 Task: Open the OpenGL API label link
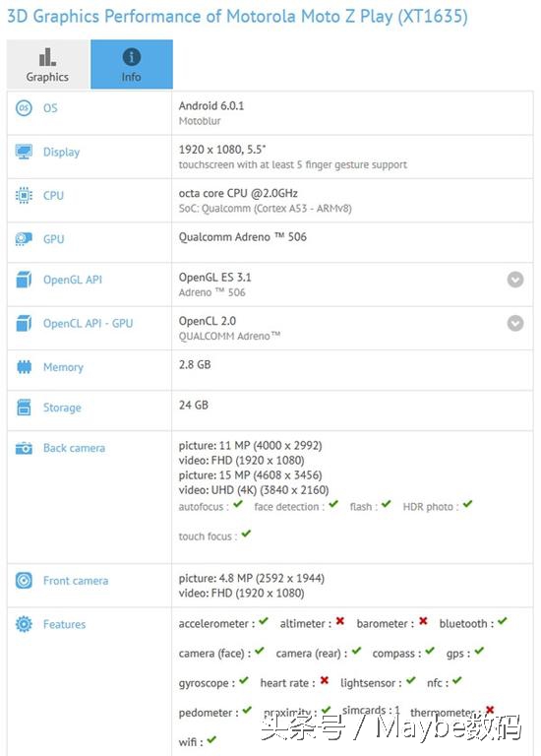[x=73, y=280]
